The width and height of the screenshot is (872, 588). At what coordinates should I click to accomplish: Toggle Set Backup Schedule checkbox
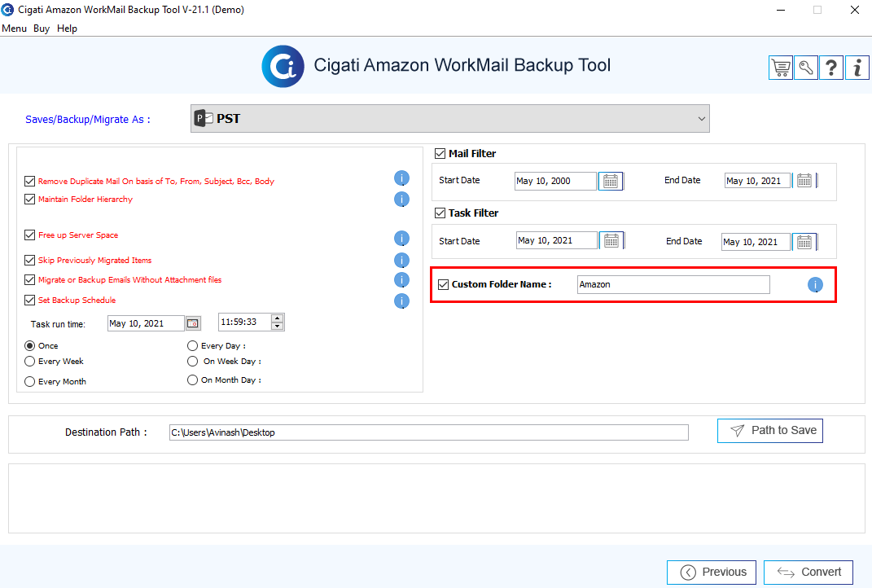30,301
